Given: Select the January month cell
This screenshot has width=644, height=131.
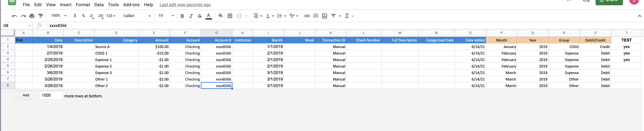Looking at the screenshot, I should pos(501,47).
